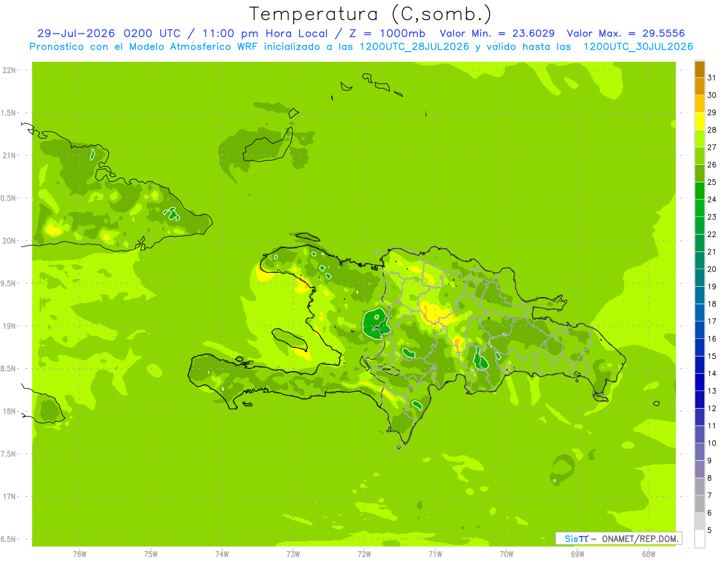The height and width of the screenshot is (562, 728).
Task: Click the '31' colorbar scale label
Action: [x=712, y=78]
